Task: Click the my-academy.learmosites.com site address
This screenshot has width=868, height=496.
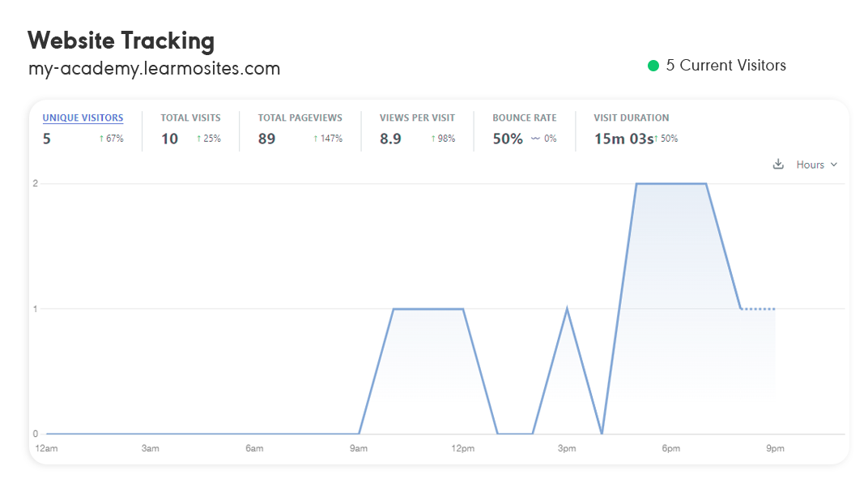Action: 154,70
